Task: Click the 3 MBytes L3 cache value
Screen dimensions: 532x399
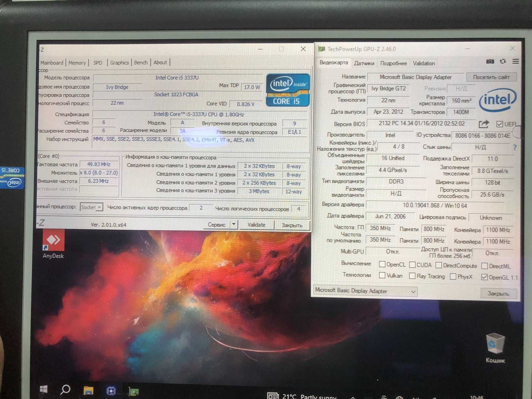Action: [x=259, y=191]
